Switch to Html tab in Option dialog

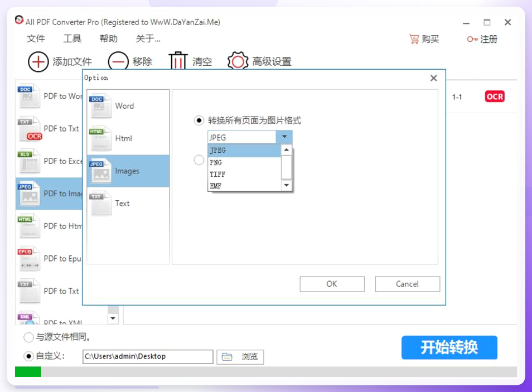[128, 138]
